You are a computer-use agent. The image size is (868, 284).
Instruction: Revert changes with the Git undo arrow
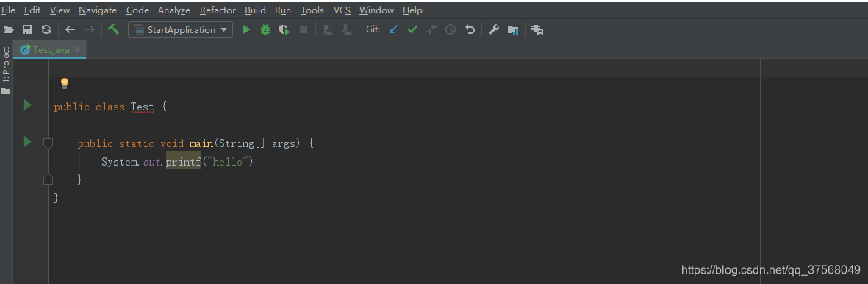[470, 30]
